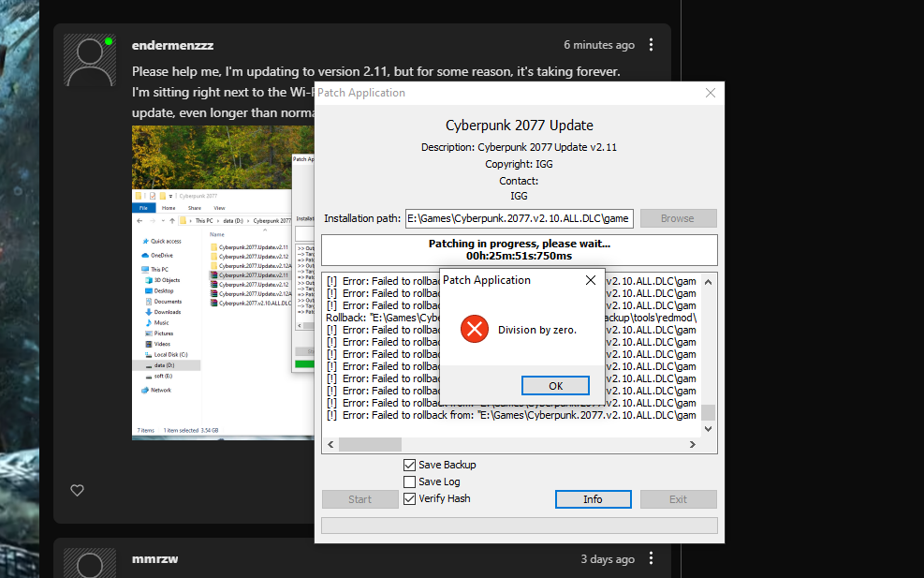This screenshot has width=924, height=578.
Task: Click the log's scroll up arrow
Action: click(x=709, y=282)
